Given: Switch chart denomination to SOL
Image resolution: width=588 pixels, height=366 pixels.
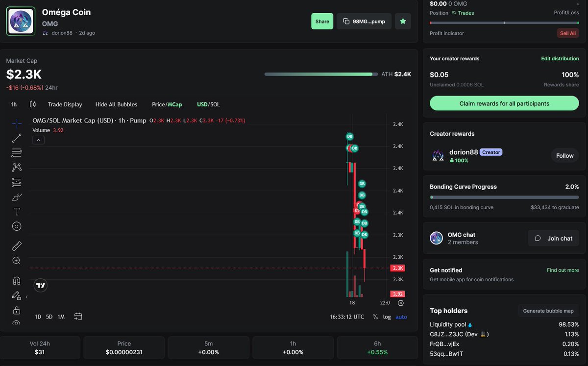Looking at the screenshot, I should coord(215,104).
